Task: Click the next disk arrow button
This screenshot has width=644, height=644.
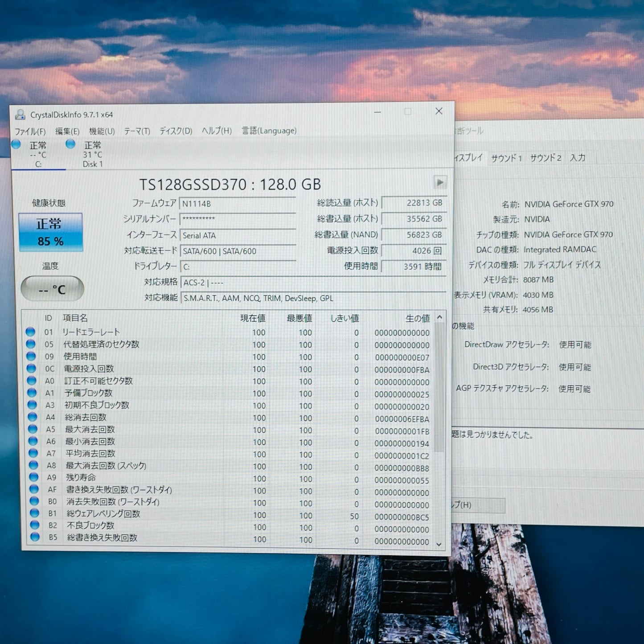Action: pos(440,182)
